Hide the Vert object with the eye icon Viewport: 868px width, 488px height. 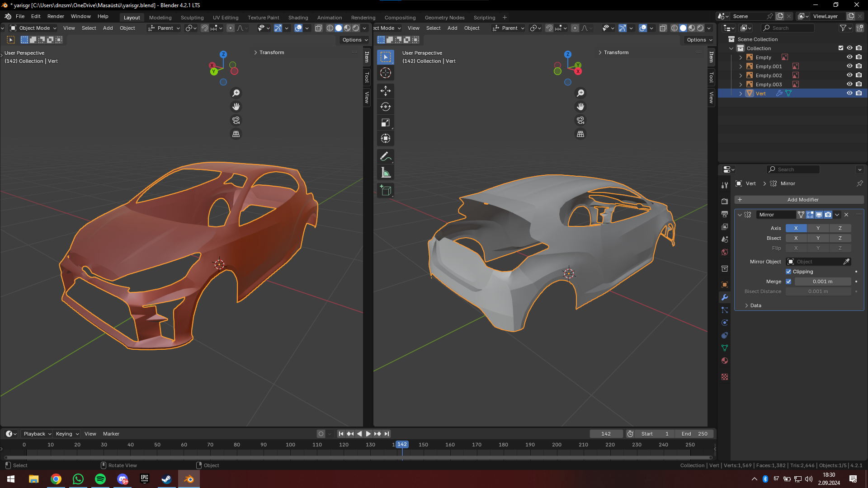click(849, 94)
